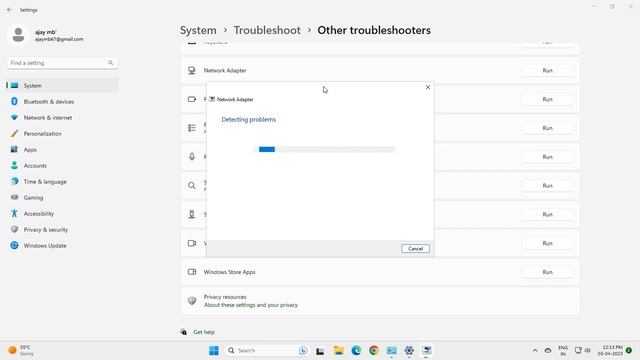Open the Get help link
The height and width of the screenshot is (360, 640).
tap(204, 332)
